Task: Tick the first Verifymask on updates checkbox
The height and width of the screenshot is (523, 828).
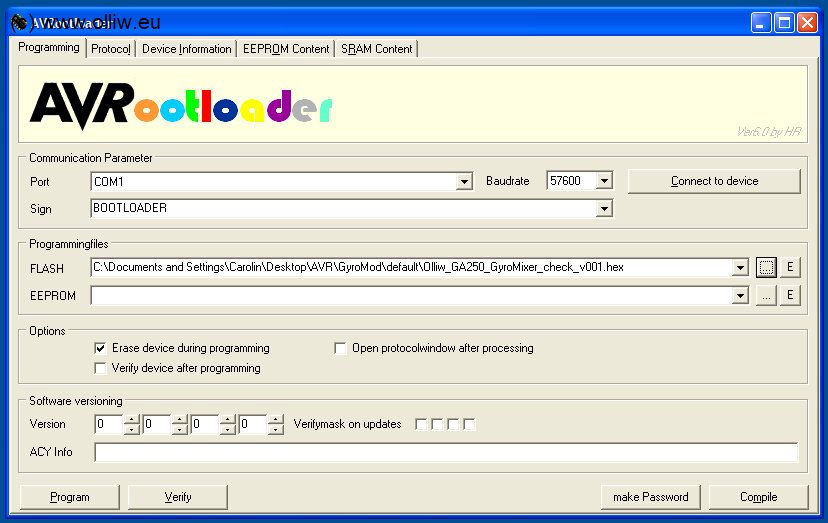Action: [x=421, y=424]
